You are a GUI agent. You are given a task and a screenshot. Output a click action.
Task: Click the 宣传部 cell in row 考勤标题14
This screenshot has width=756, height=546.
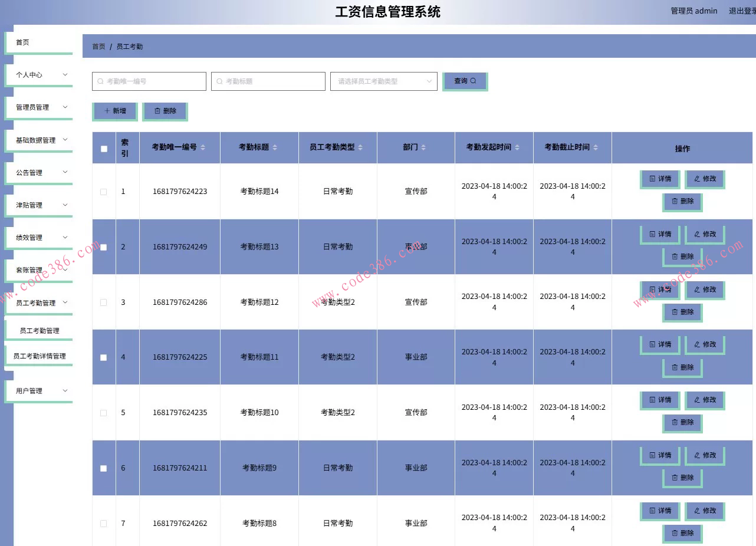click(416, 192)
